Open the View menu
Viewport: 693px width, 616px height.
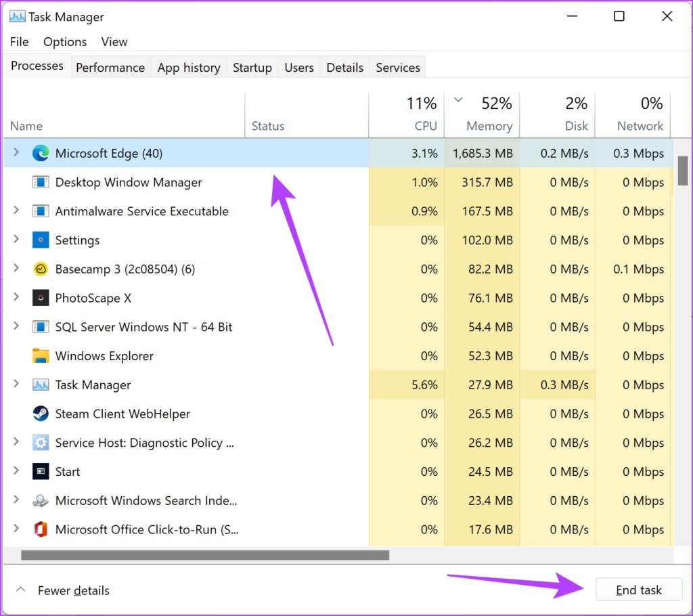(x=114, y=41)
